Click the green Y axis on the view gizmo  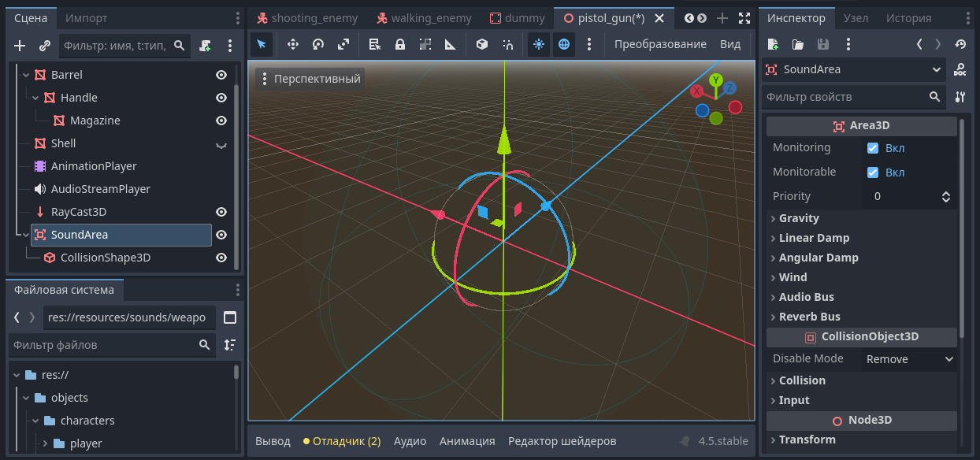click(x=716, y=80)
